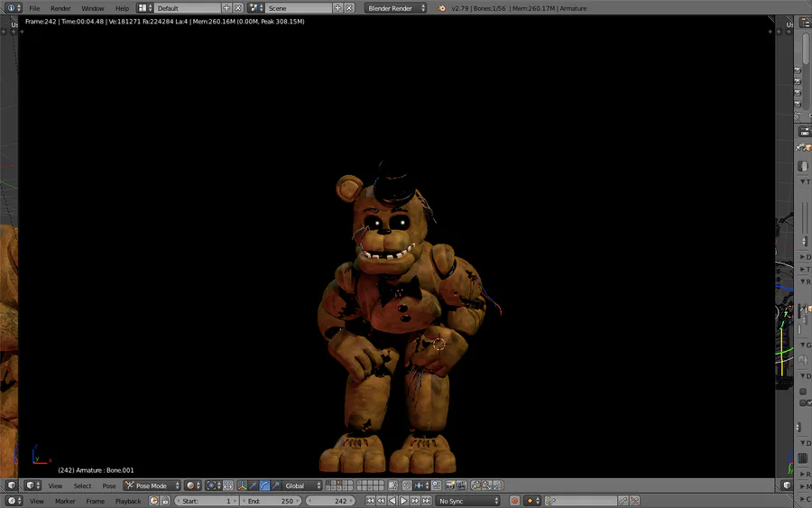Open the pivot point selector
Viewport: 812px width, 508px height.
coord(213,485)
